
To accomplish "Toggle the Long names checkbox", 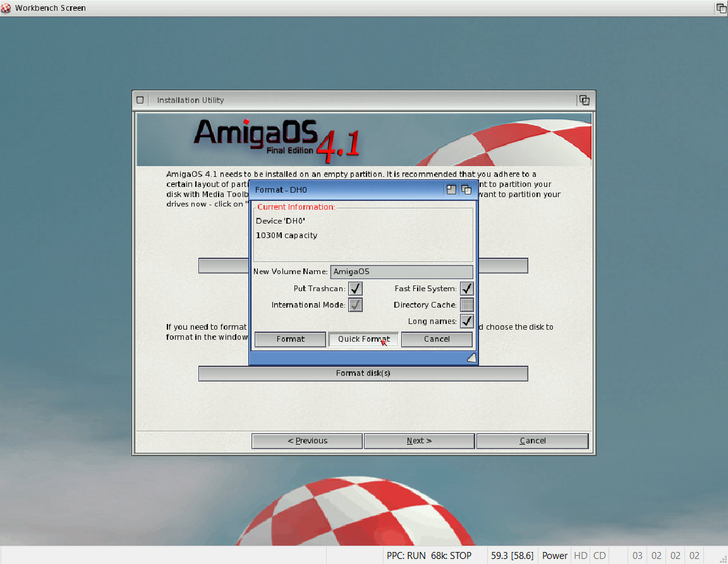I will (x=466, y=321).
